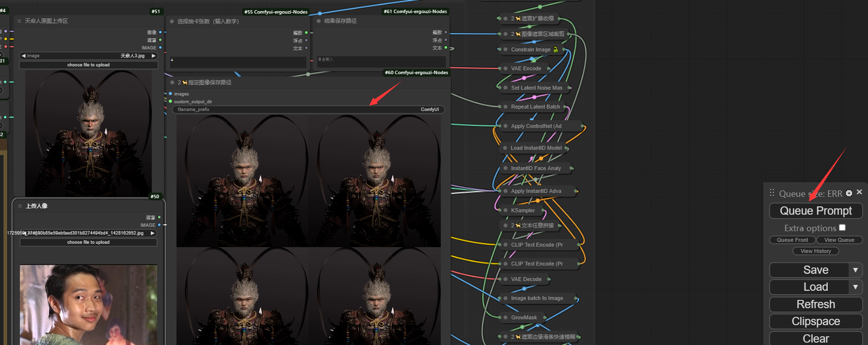Click next-file arrow in 上传人像 node

click(153, 233)
